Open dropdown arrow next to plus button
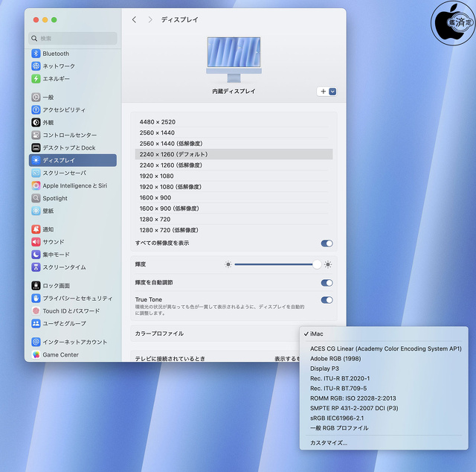The height and width of the screenshot is (472, 476). [332, 92]
